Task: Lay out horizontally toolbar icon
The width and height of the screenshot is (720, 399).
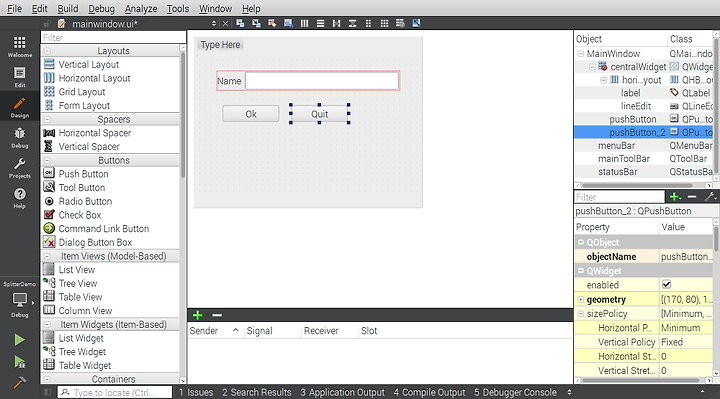Action: pos(304,23)
